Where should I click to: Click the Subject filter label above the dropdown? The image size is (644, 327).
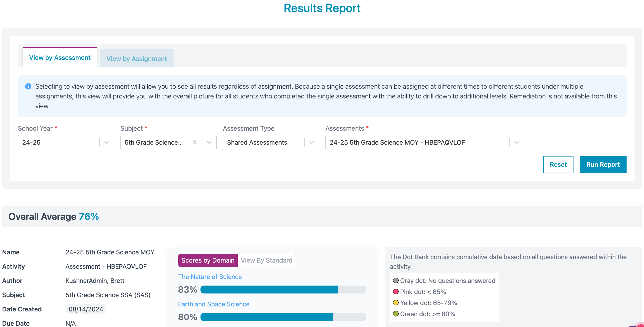click(x=132, y=128)
